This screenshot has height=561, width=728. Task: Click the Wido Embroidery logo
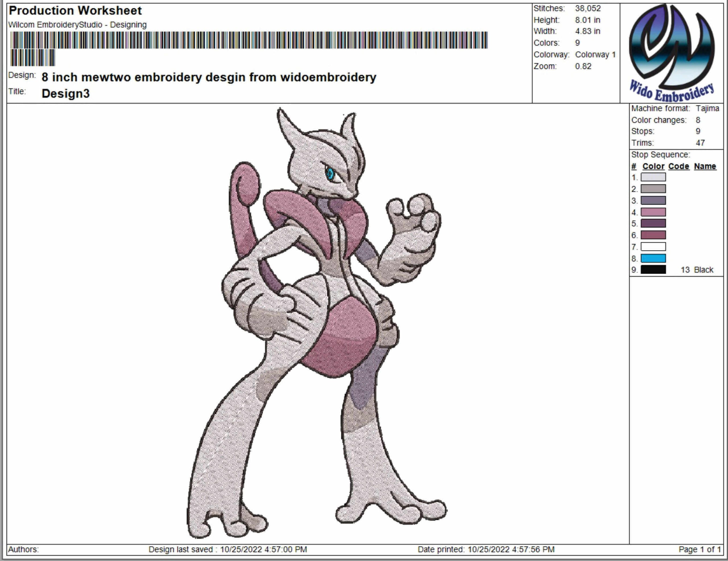(672, 53)
